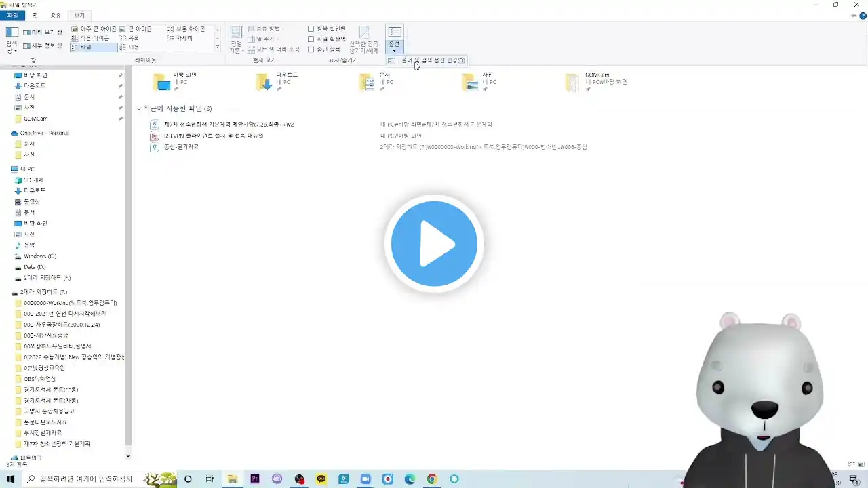Select Details (자세히) layout
868x488 pixels.
(180, 38)
